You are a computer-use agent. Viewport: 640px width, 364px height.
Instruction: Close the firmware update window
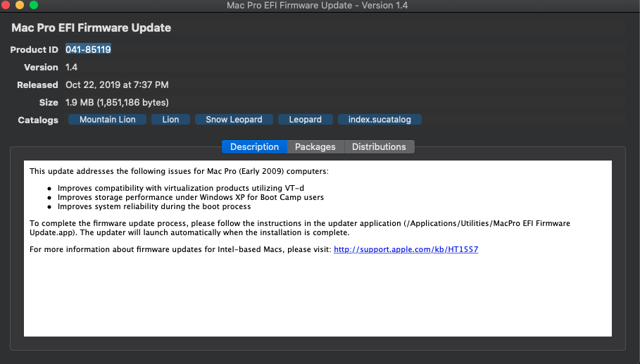pyautogui.click(x=6, y=5)
